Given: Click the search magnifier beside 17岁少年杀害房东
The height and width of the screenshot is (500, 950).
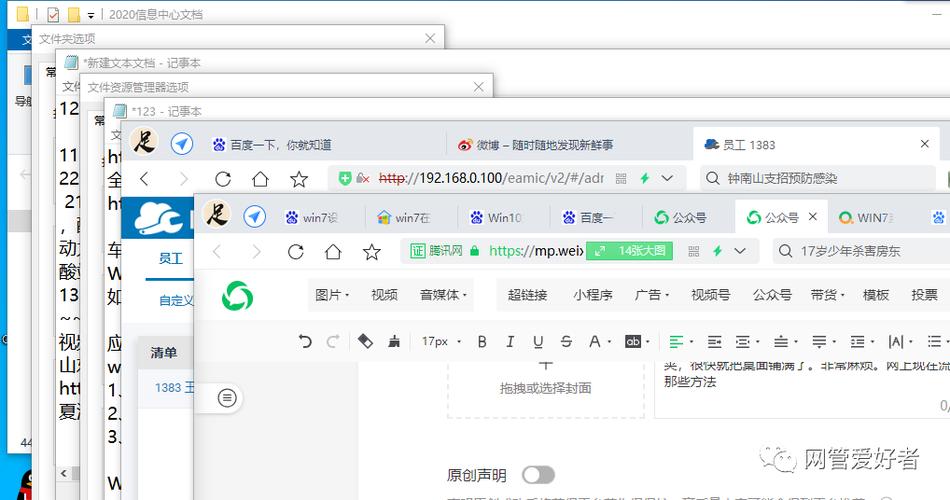Looking at the screenshot, I should pos(785,251).
